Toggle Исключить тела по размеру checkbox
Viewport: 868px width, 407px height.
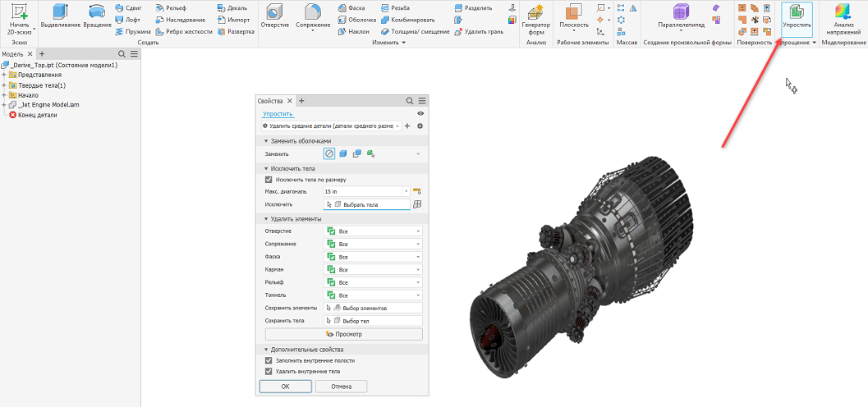click(x=269, y=180)
